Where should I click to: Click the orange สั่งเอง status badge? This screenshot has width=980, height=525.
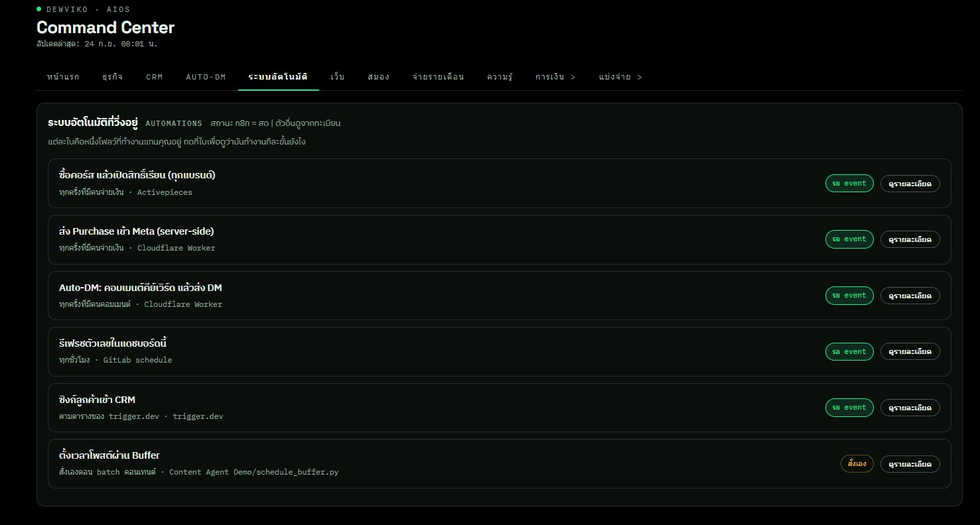pyautogui.click(x=857, y=464)
